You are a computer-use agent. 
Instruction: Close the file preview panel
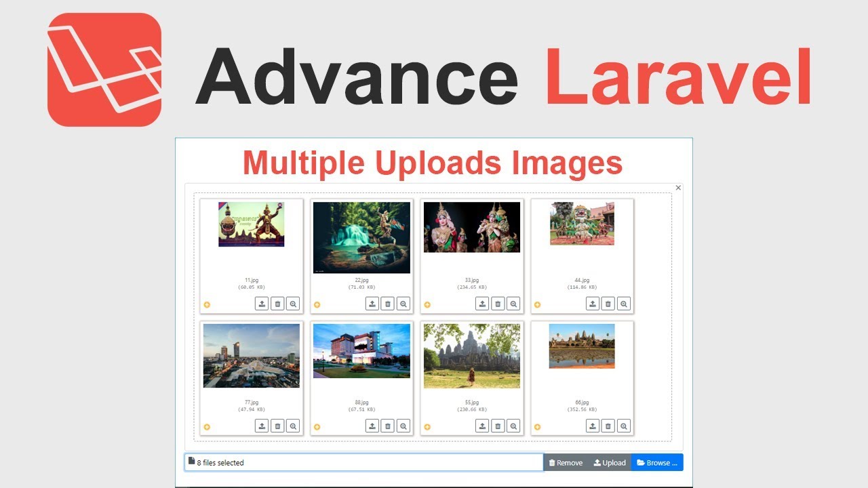click(x=678, y=188)
